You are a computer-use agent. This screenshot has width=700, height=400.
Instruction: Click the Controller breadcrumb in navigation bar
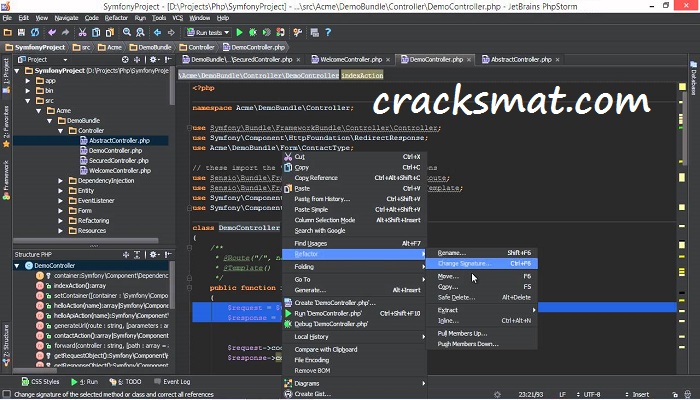(x=197, y=47)
